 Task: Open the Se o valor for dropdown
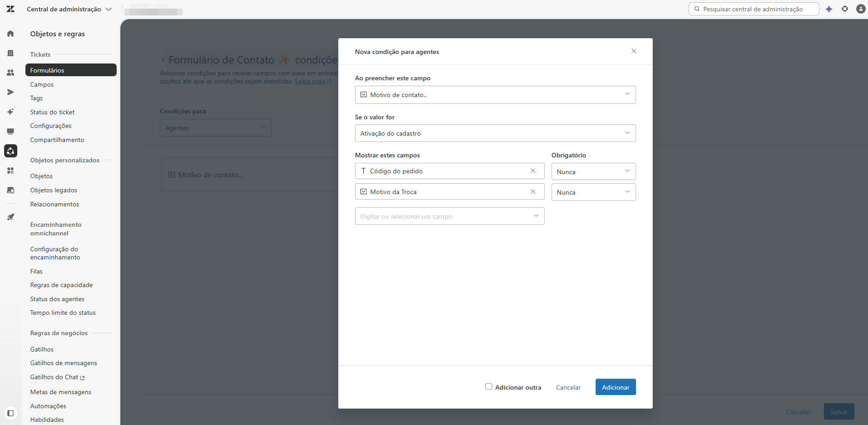[x=495, y=133]
